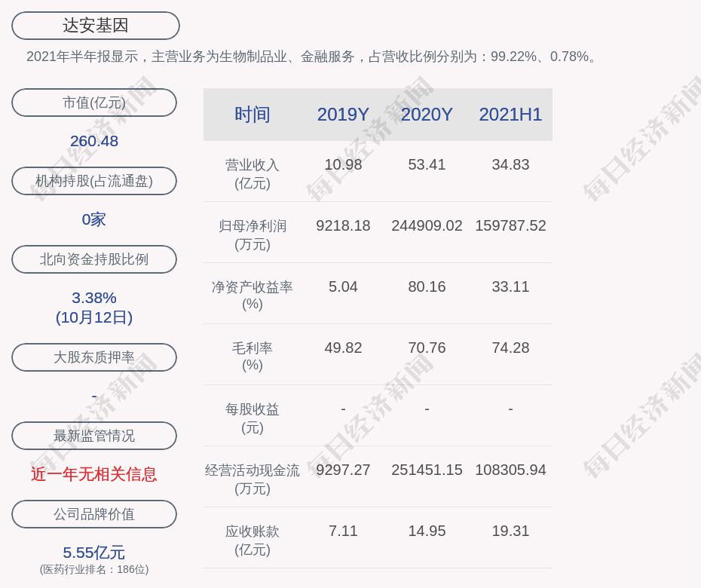
Task: Click the 5.55亿元 brand value text
Action: tap(94, 553)
